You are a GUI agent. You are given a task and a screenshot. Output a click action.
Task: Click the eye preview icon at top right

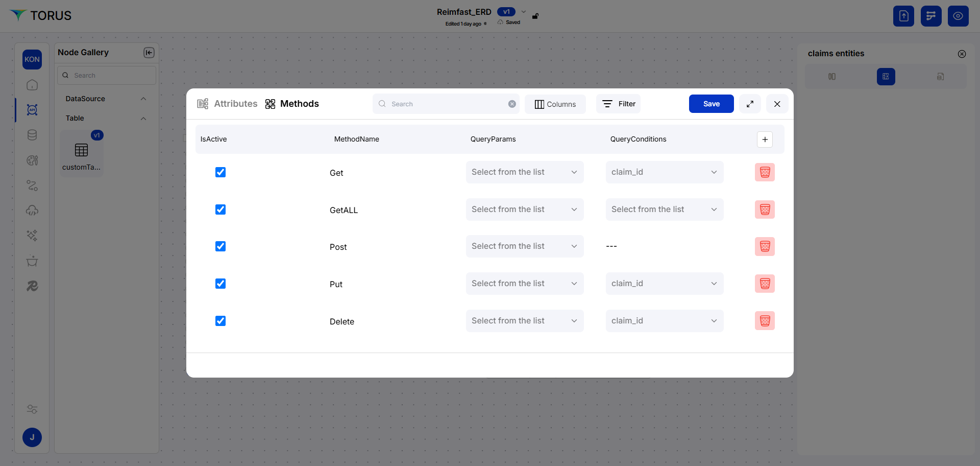click(x=958, y=16)
